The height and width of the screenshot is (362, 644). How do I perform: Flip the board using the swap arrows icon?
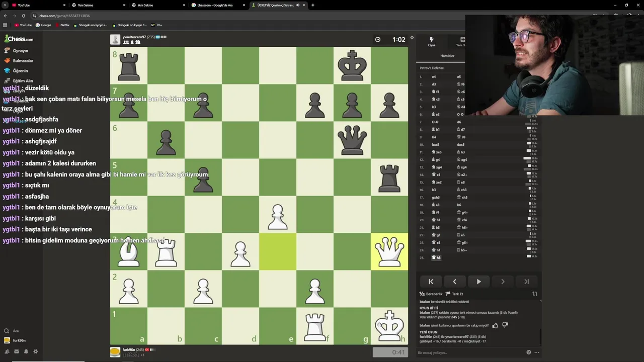click(x=535, y=294)
